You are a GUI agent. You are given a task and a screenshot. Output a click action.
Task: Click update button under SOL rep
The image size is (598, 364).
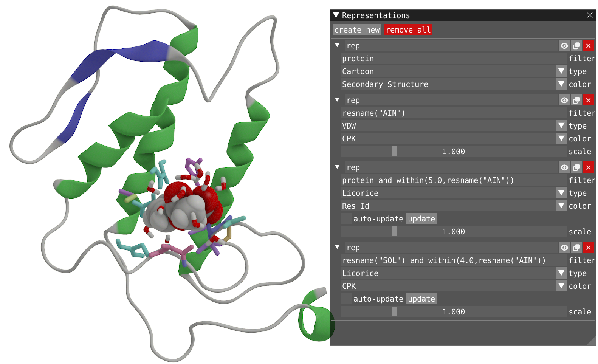tap(421, 299)
